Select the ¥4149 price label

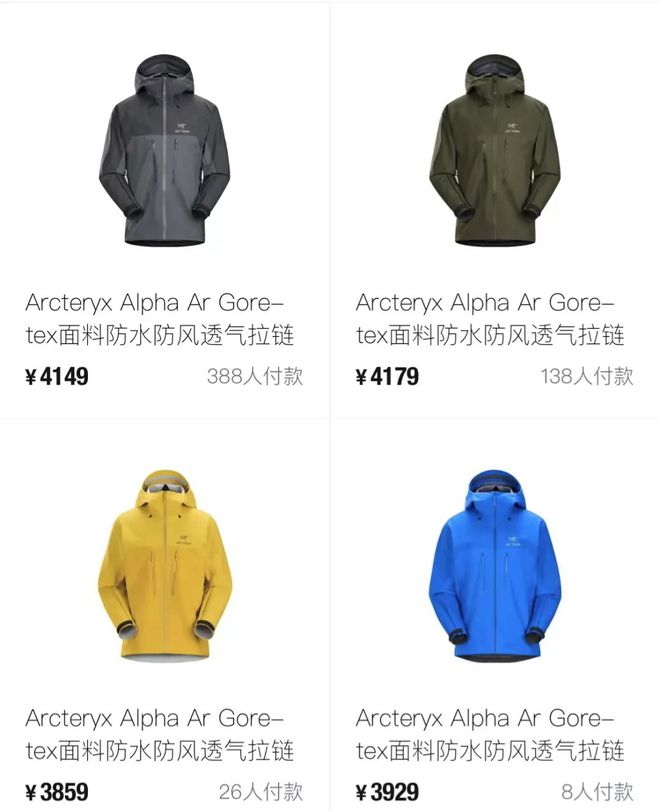(57, 376)
